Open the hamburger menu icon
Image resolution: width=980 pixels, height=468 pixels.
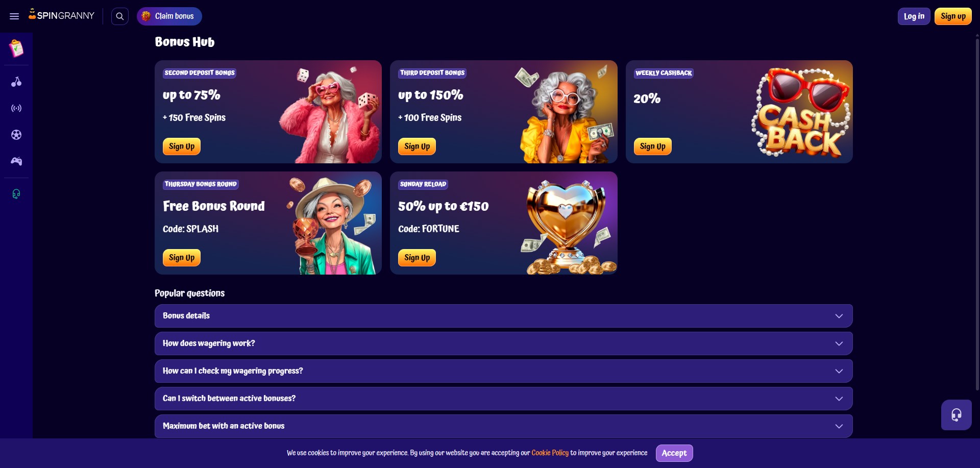[x=14, y=16]
